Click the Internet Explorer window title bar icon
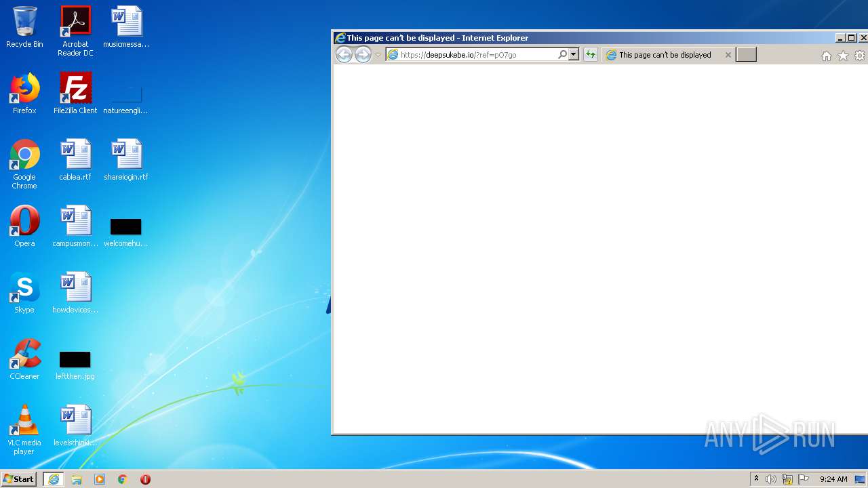 pos(340,38)
